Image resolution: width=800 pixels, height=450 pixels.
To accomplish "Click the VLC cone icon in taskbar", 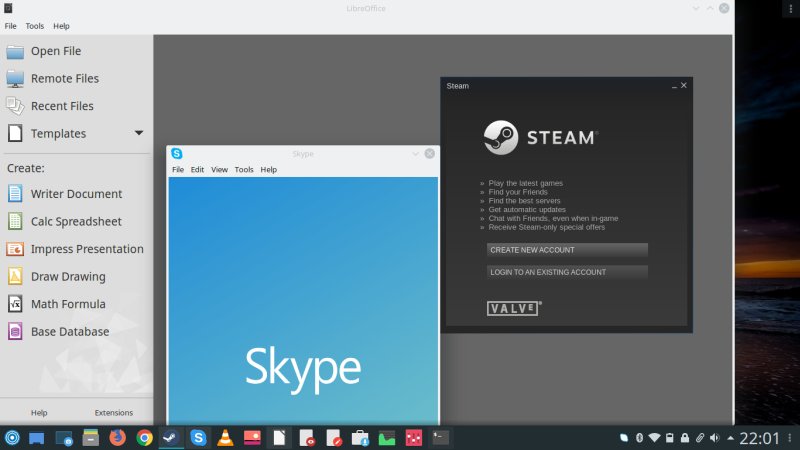I will (x=226, y=437).
